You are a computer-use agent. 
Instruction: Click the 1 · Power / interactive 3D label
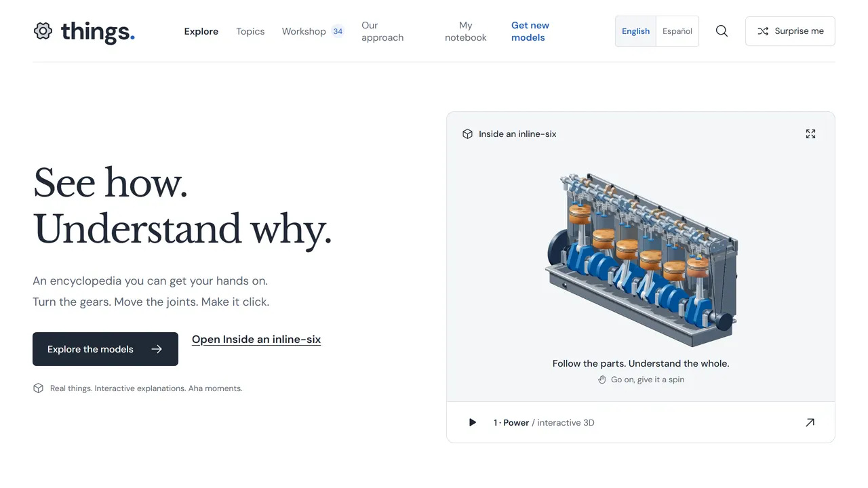coord(544,422)
